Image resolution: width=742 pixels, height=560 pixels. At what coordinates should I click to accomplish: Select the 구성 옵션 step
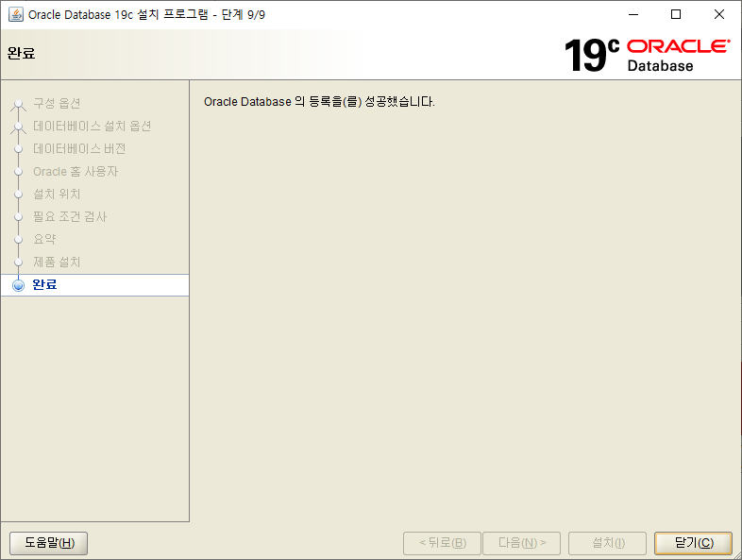click(57, 103)
